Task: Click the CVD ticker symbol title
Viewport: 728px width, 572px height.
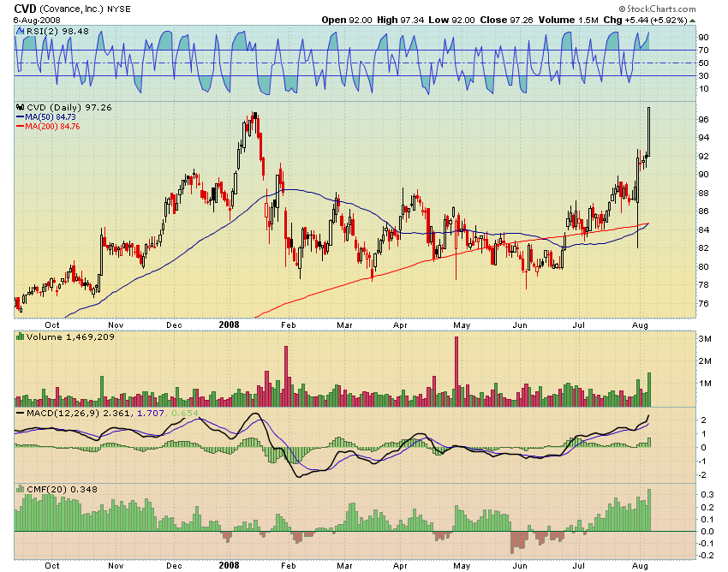Action: point(25,9)
